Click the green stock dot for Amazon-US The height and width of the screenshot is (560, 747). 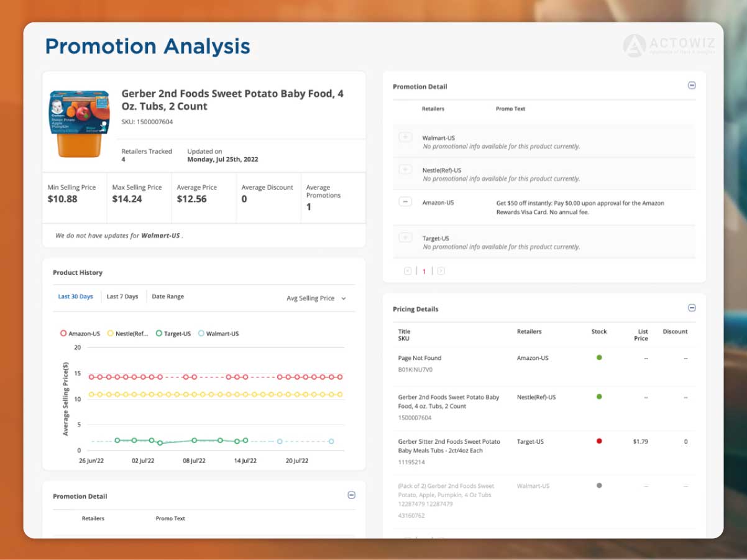(599, 357)
